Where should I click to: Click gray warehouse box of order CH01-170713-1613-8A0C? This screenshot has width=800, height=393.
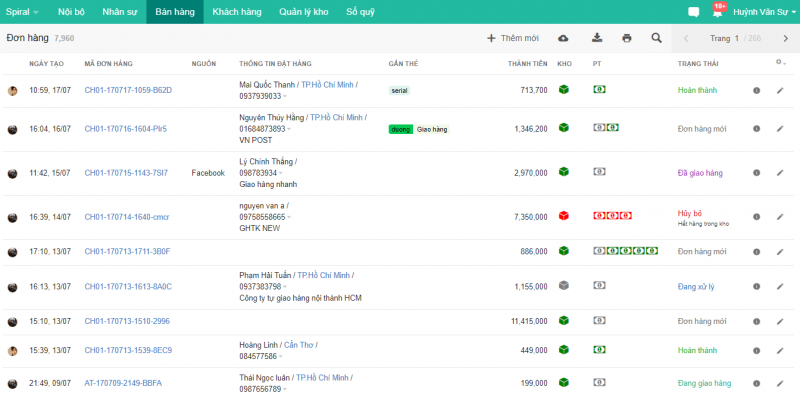(564, 285)
